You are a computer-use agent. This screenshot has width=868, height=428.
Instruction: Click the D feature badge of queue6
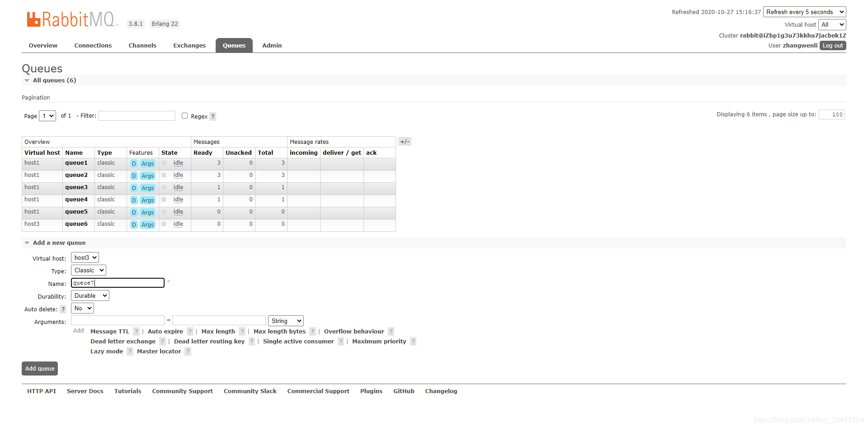(x=134, y=225)
